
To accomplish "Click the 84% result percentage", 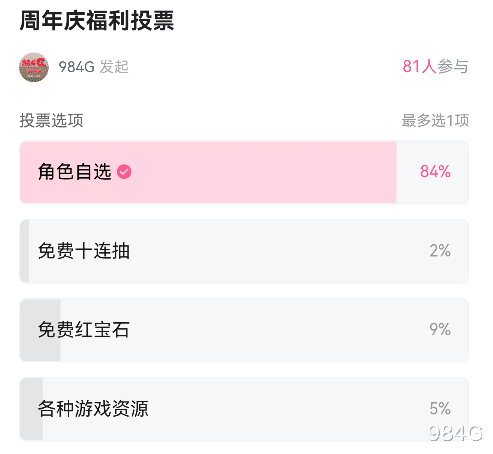I will point(435,172).
